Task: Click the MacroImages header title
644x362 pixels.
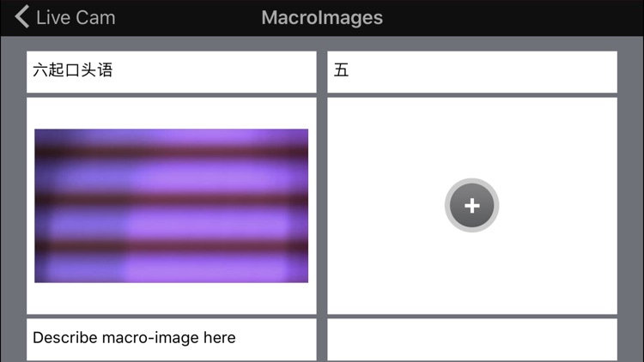Action: coord(322,17)
